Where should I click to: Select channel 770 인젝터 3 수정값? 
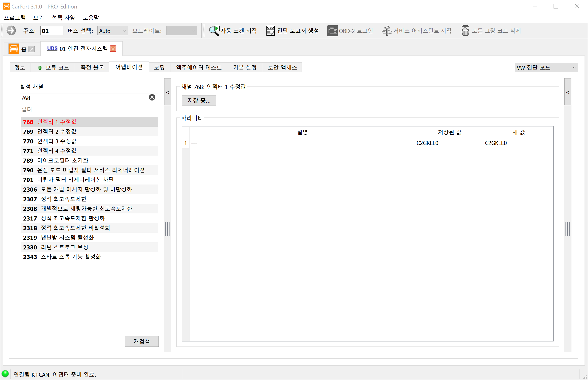tap(89, 141)
